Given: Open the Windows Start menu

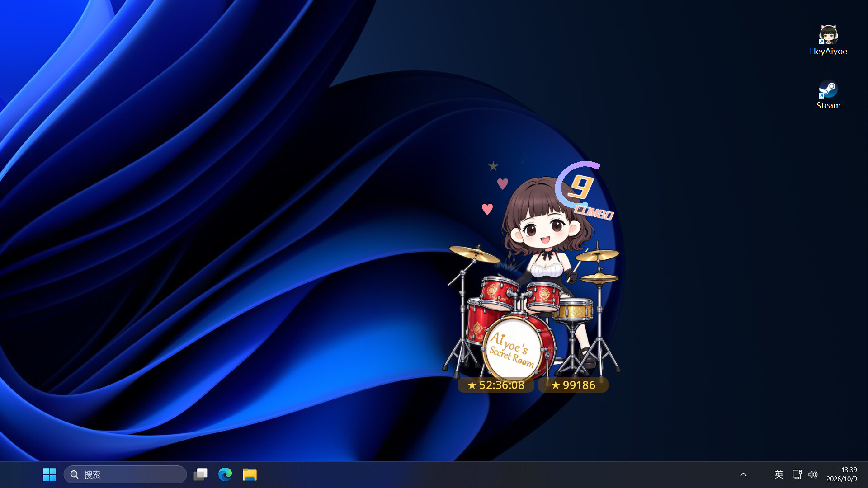Looking at the screenshot, I should [x=49, y=474].
